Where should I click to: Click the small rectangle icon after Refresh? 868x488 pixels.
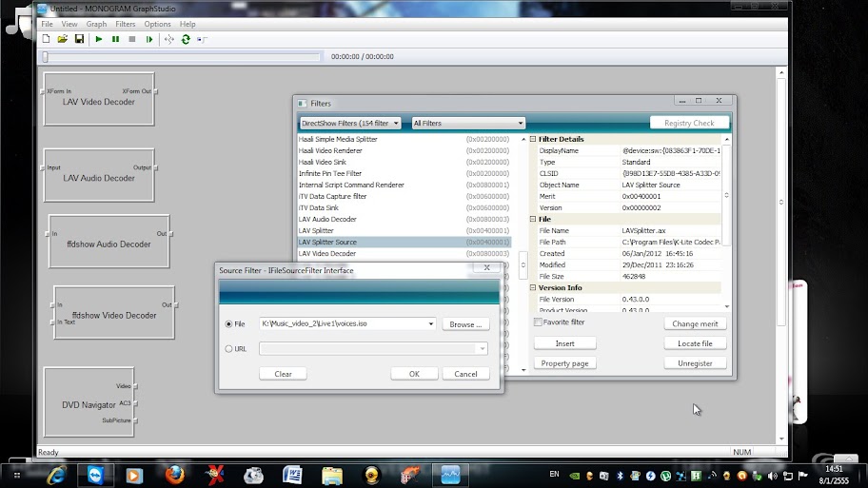202,40
